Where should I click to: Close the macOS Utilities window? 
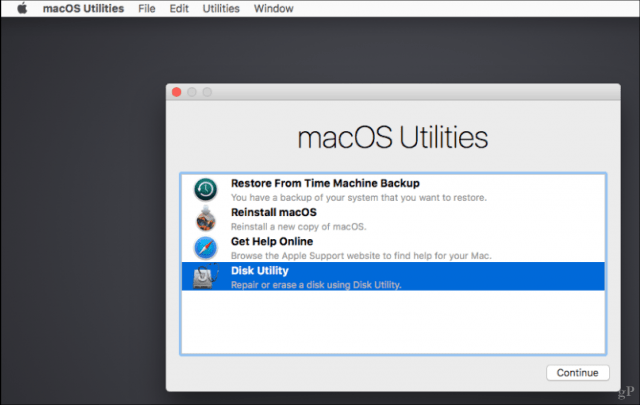pos(177,92)
